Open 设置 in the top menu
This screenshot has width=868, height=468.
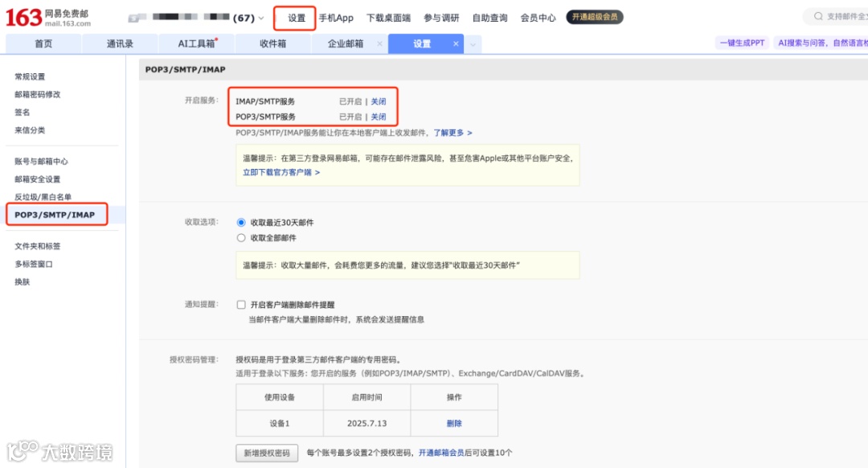click(296, 18)
